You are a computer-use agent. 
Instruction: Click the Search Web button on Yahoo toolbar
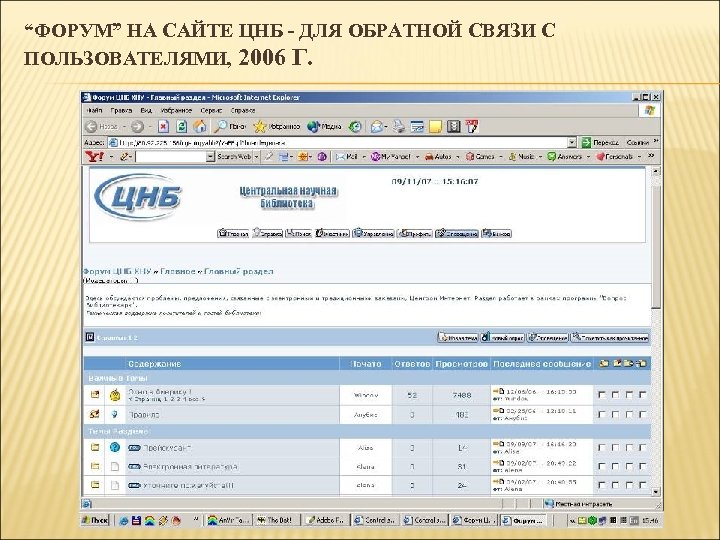(x=234, y=157)
